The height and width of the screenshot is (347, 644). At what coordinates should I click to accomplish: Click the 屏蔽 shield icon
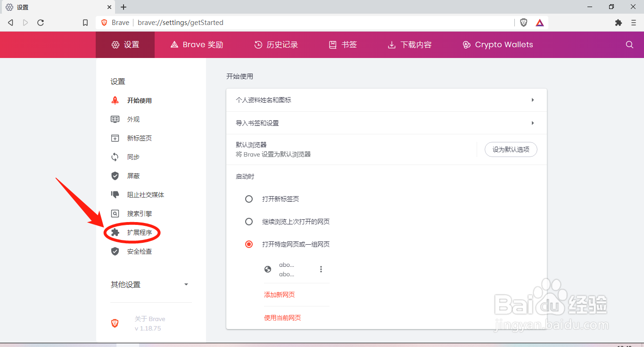pos(115,176)
